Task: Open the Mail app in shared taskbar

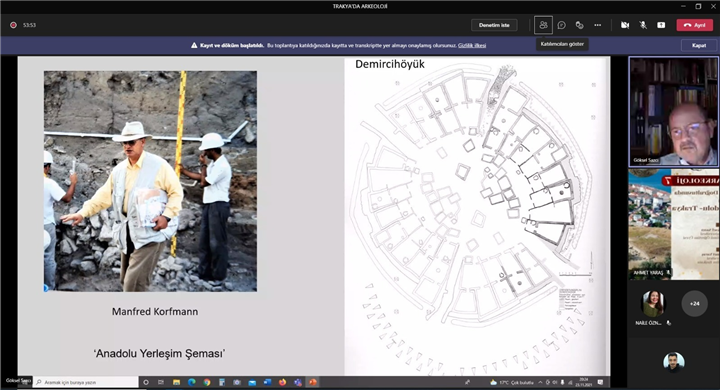Action: (x=252, y=382)
